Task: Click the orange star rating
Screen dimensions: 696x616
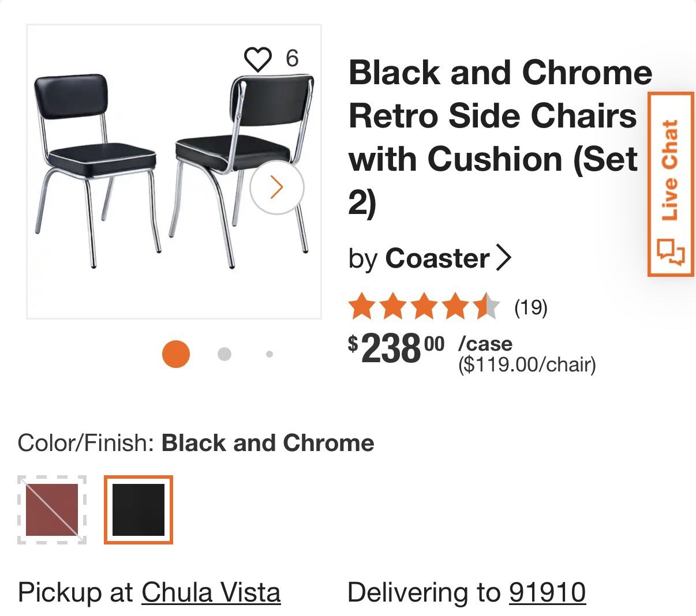Action: (x=424, y=306)
